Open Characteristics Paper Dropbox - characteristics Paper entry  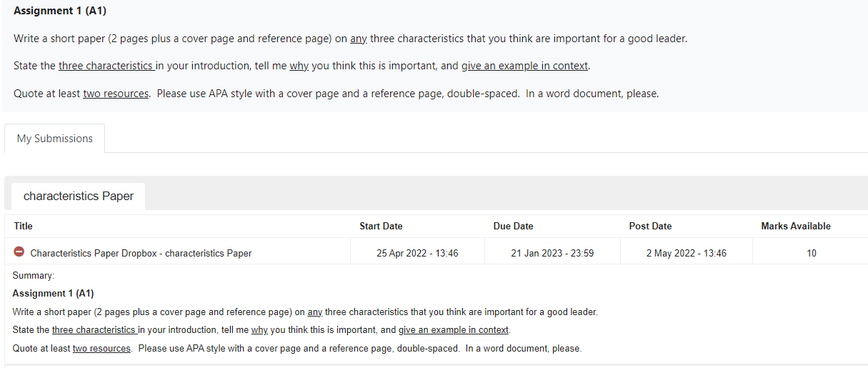[x=141, y=253]
